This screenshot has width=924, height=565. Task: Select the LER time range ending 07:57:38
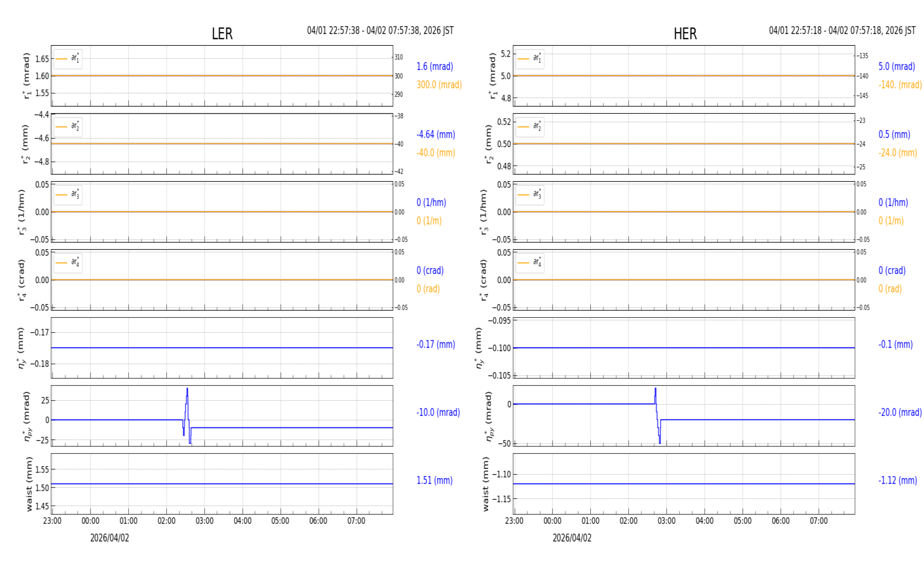[380, 31]
